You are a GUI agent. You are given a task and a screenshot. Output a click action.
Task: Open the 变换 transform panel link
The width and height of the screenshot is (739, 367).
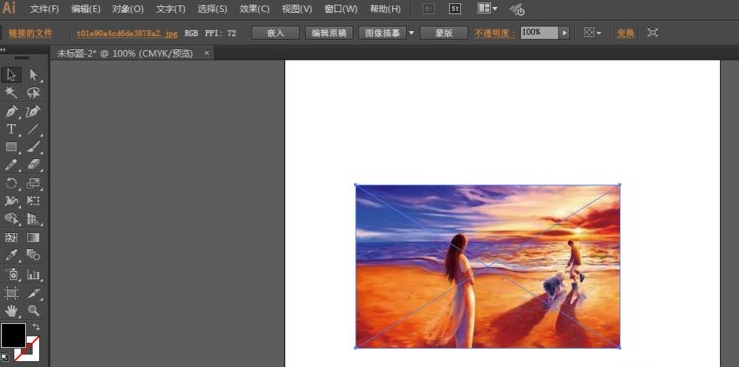tap(625, 33)
